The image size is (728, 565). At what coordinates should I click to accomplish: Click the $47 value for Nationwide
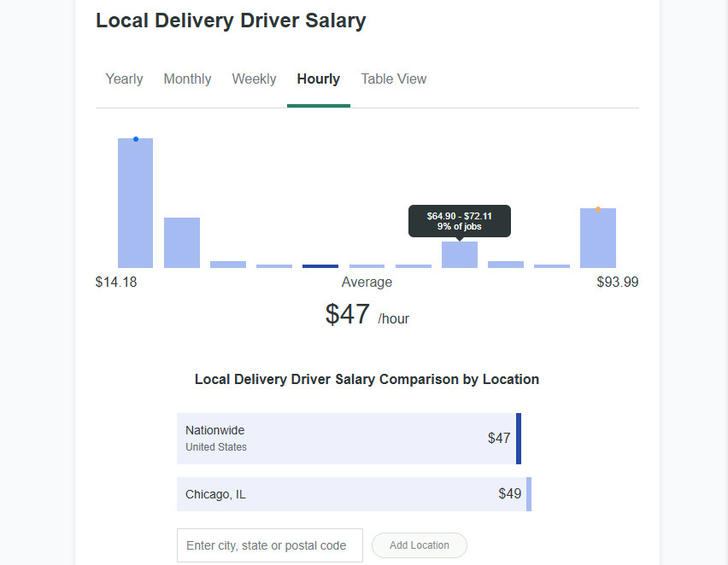click(x=499, y=438)
